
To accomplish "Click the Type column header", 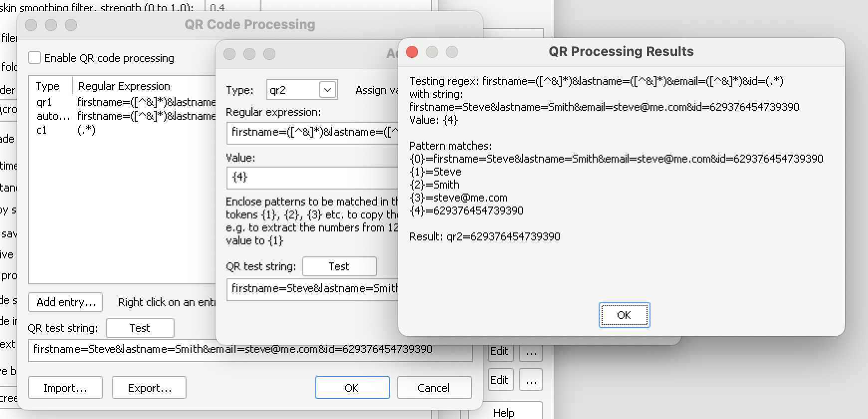I will click(48, 86).
